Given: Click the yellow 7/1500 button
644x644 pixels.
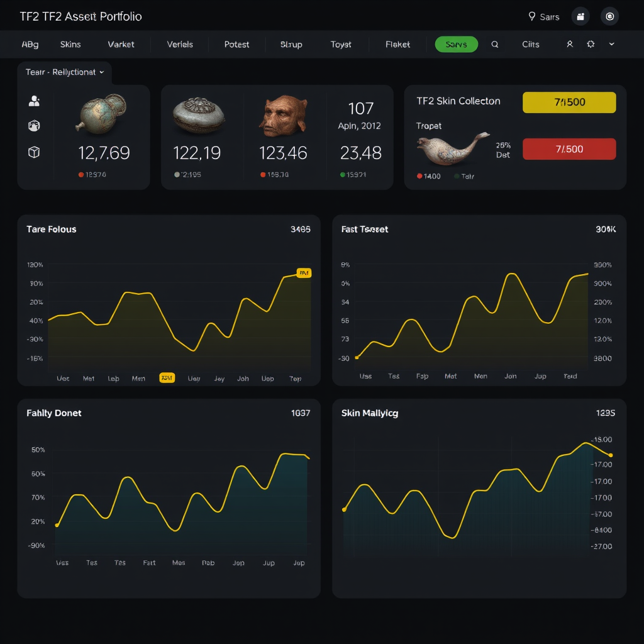Looking at the screenshot, I should (569, 103).
